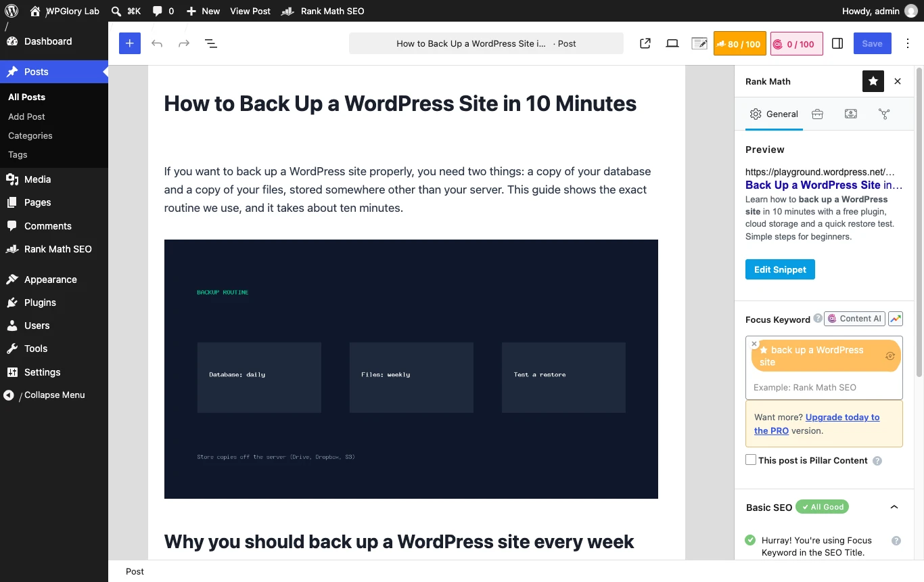Image resolution: width=924 pixels, height=582 pixels.
Task: Click the Content AI 0 / 100 score button
Action: click(x=797, y=43)
